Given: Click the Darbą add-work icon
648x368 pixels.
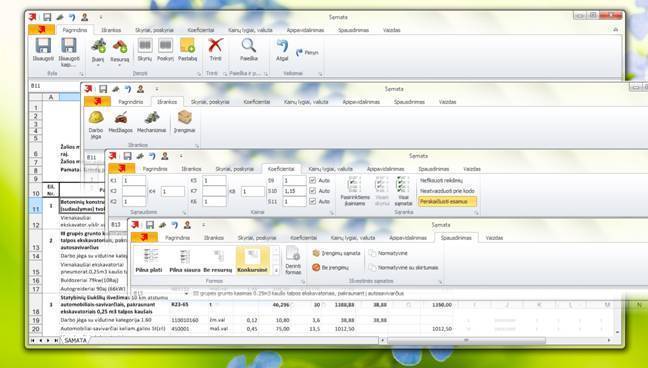Looking at the screenshot, I should click(x=98, y=45).
